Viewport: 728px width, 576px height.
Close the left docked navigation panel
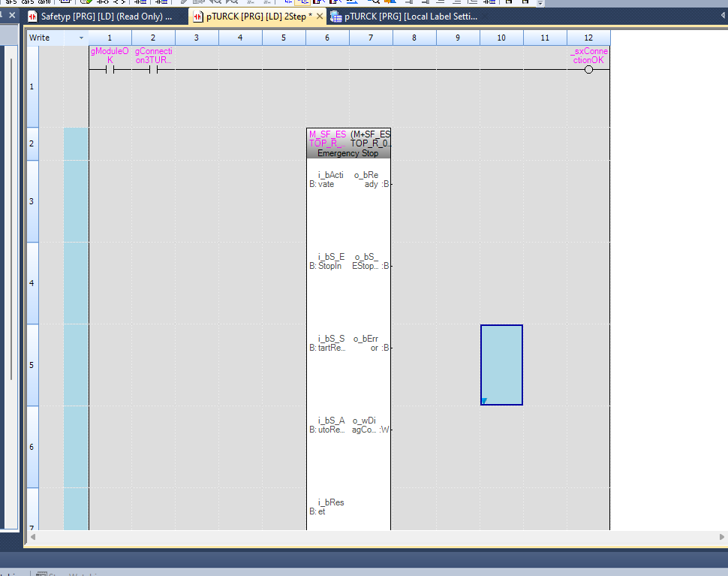pyautogui.click(x=13, y=15)
